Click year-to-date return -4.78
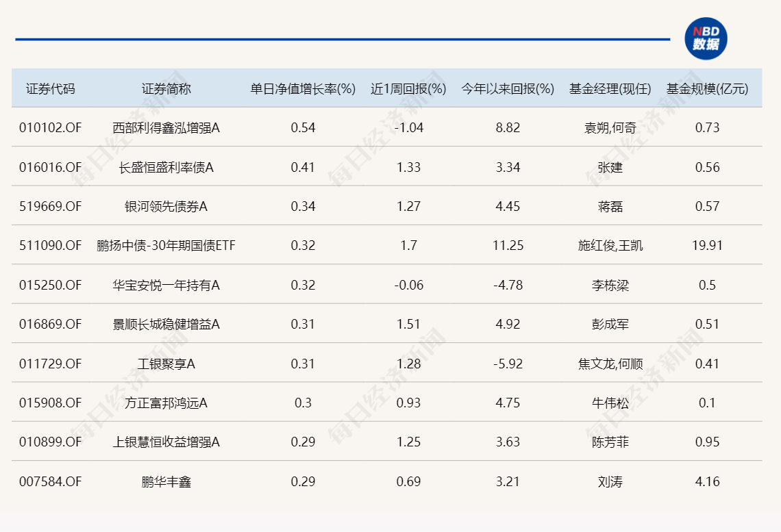 tap(508, 285)
